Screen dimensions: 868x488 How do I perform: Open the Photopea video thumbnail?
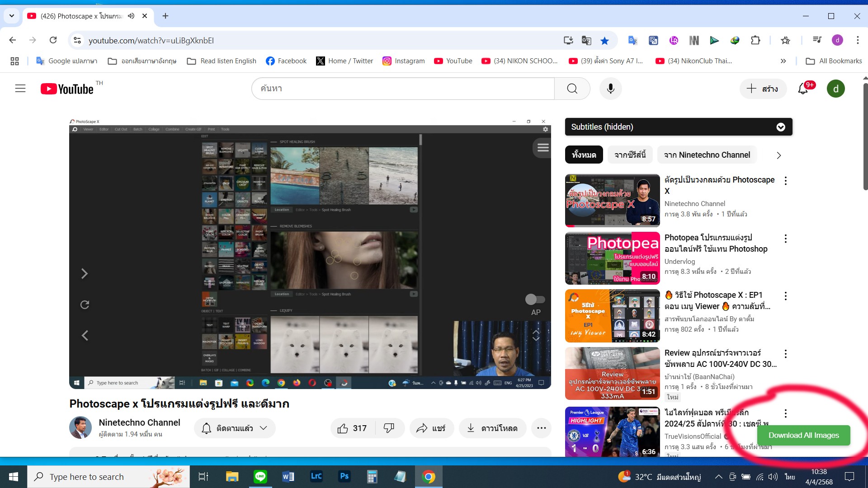coord(612,258)
